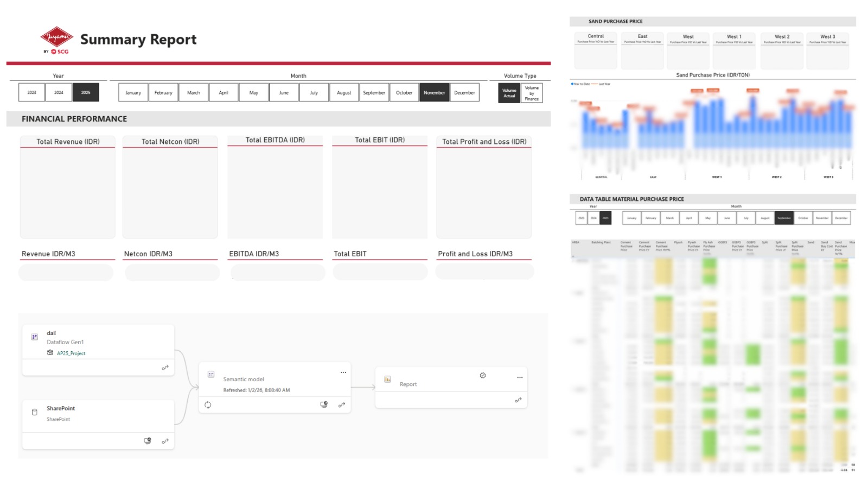Select July in Summary Report month slicer

(314, 92)
